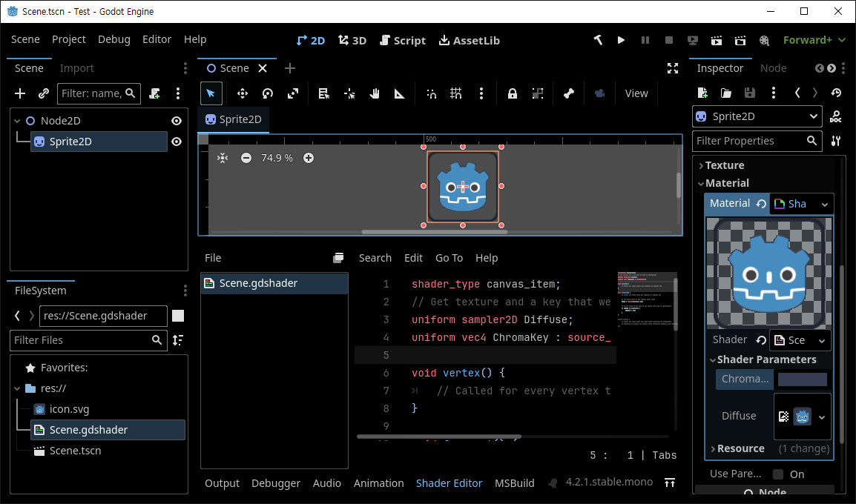
Task: Enable Use Parent Material checkbox
Action: [x=778, y=474]
